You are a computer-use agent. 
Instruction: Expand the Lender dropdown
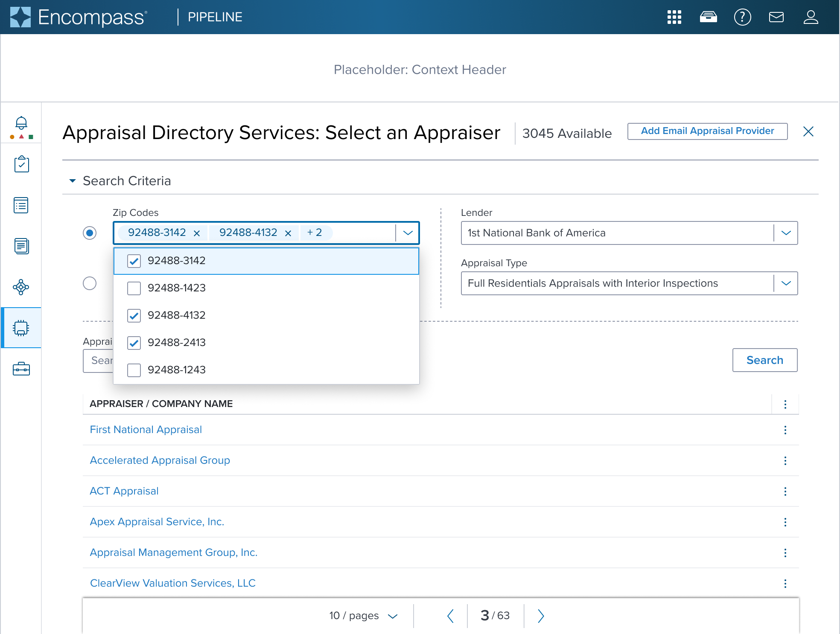tap(786, 233)
